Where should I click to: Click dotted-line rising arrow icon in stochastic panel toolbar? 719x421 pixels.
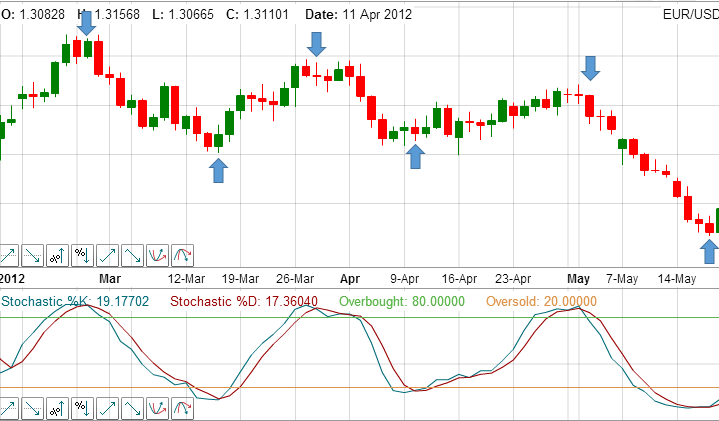(x=9, y=408)
